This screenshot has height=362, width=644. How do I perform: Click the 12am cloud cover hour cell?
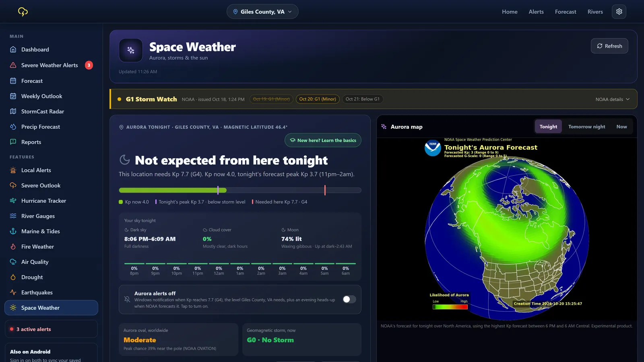pos(219,270)
